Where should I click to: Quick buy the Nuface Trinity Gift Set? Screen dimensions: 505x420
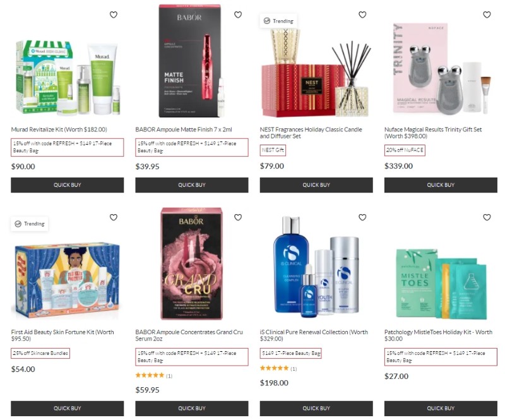[441, 185]
